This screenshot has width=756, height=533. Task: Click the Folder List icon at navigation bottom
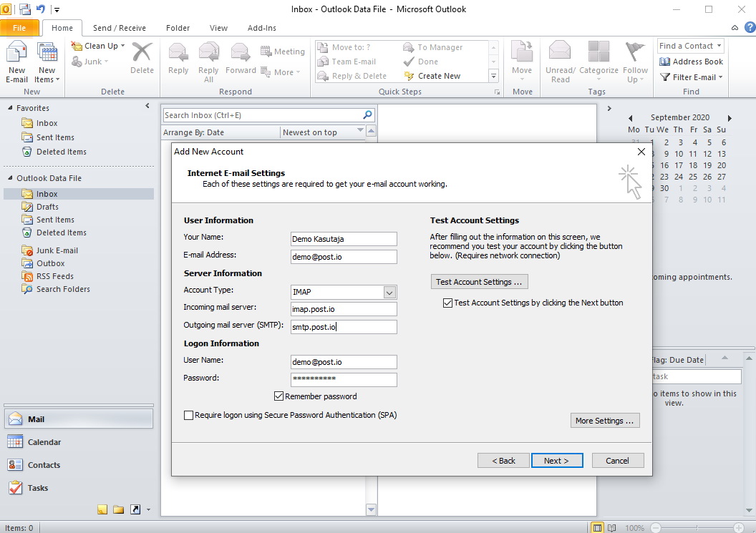tap(119, 509)
